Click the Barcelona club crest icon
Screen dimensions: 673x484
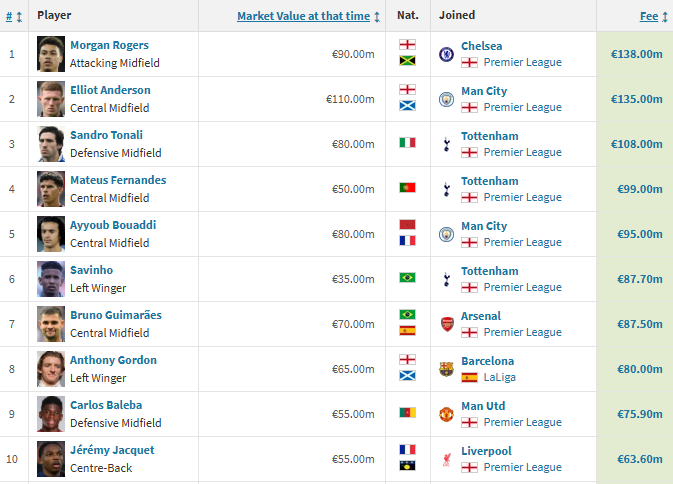[x=446, y=369]
